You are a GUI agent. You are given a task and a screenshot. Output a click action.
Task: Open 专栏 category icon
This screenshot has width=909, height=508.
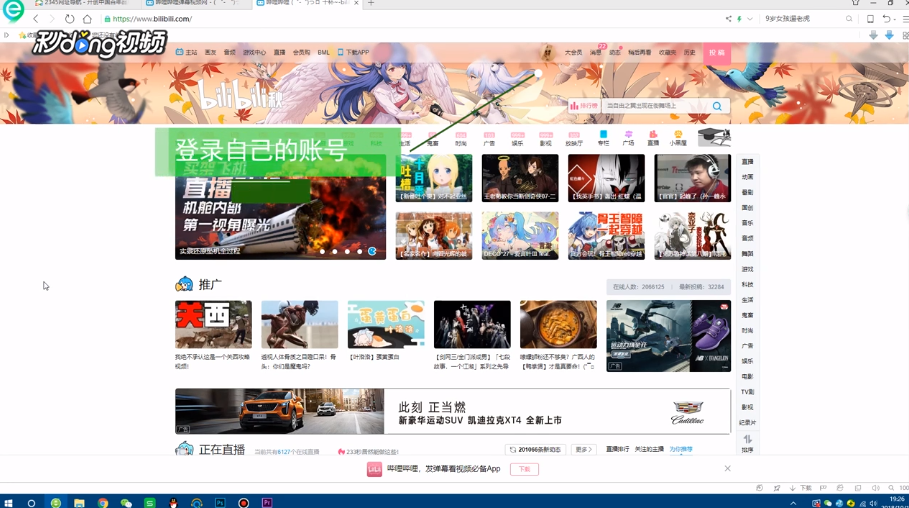tap(603, 138)
